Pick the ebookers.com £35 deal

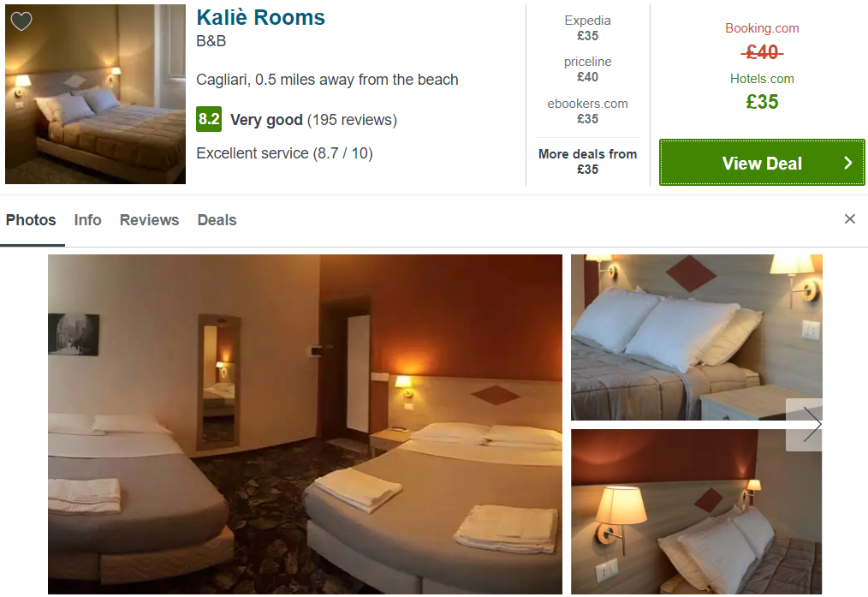tap(588, 111)
